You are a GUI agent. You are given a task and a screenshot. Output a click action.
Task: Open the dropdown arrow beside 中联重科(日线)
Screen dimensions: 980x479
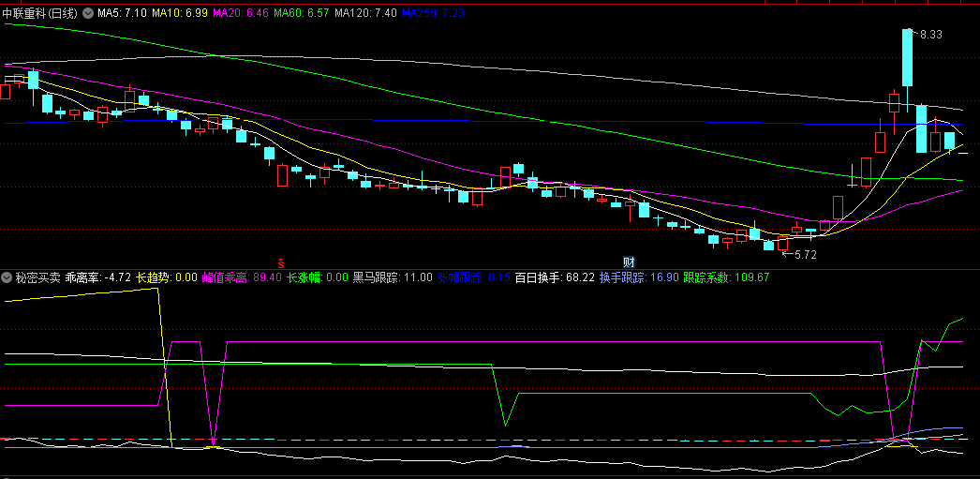tap(88, 12)
